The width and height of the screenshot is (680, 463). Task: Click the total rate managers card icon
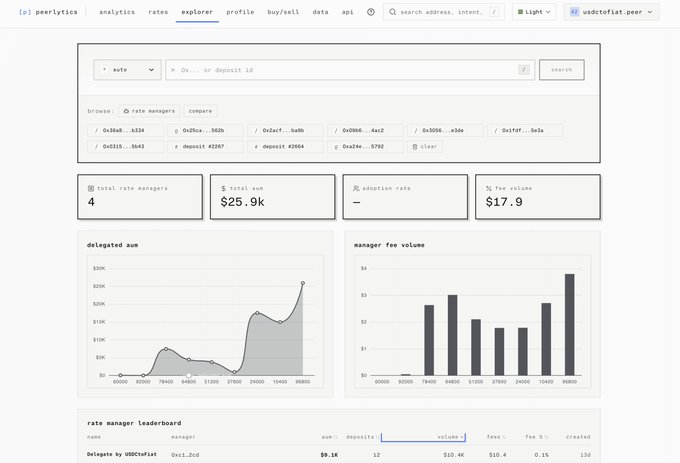point(91,188)
